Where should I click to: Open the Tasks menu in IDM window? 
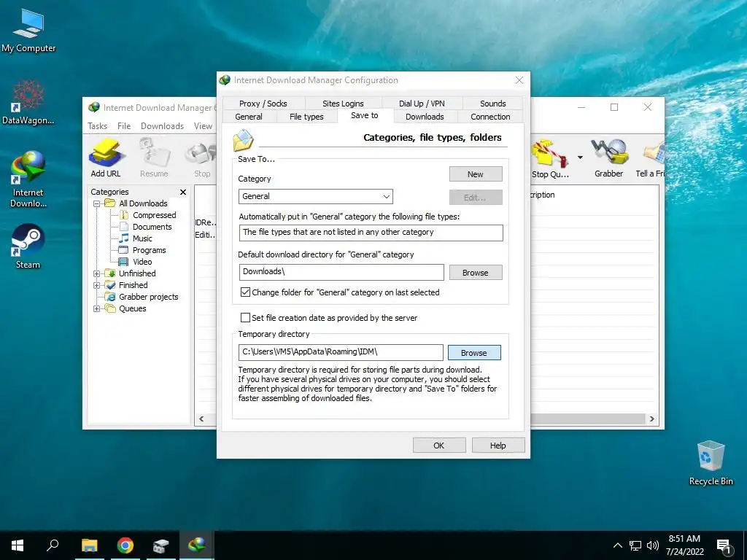tap(97, 125)
